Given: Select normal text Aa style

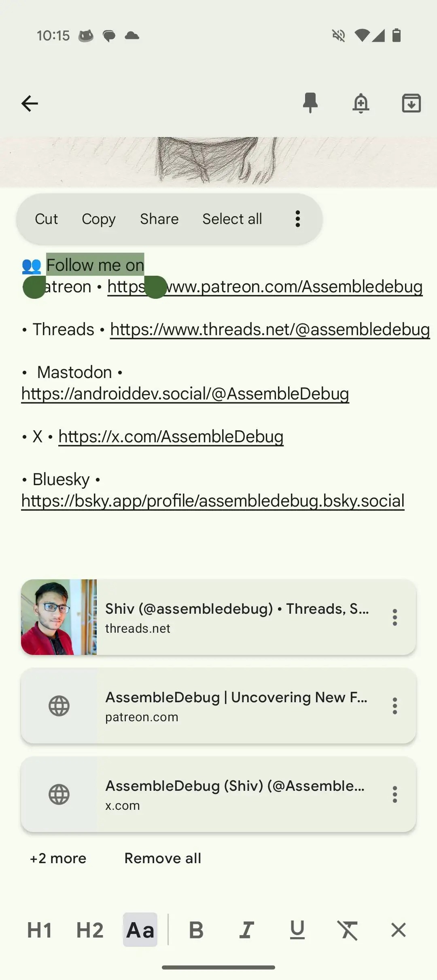Looking at the screenshot, I should 140,930.
